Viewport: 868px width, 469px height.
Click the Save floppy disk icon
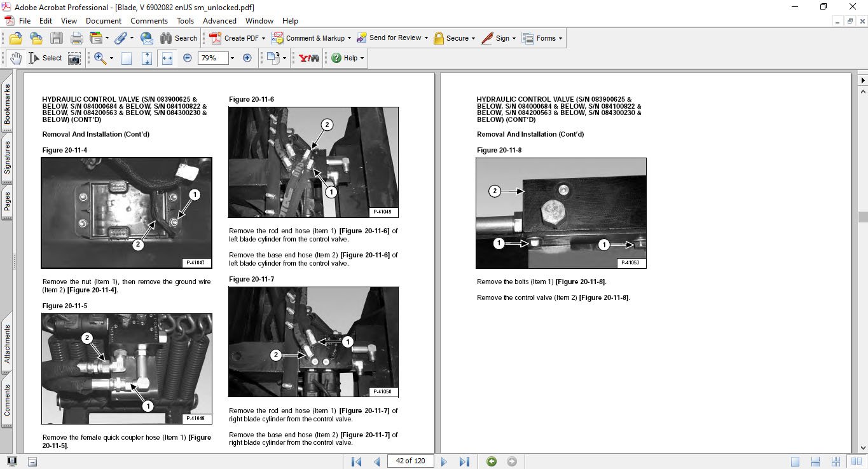pos(57,38)
